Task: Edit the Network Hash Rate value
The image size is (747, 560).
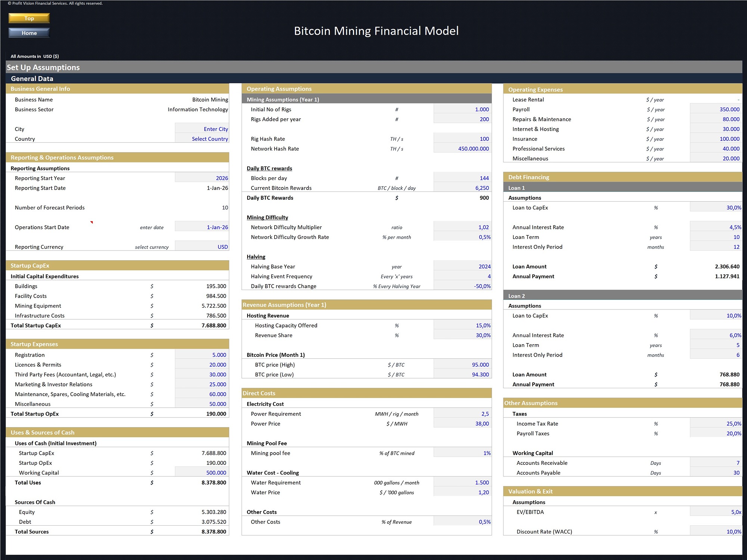Action: click(462, 149)
